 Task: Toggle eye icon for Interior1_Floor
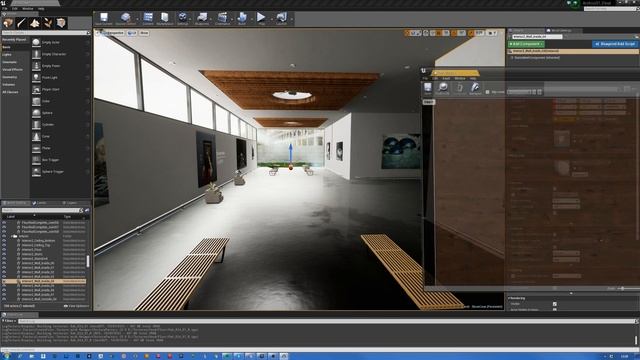click(4, 250)
